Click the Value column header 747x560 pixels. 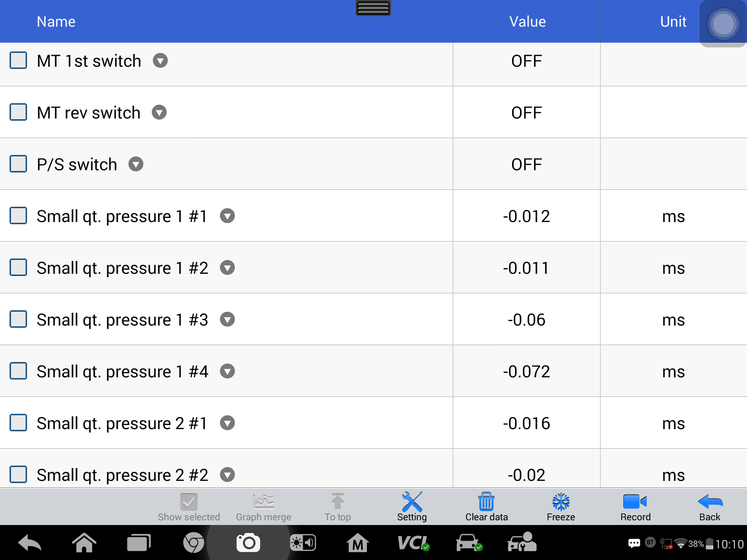coord(527,22)
